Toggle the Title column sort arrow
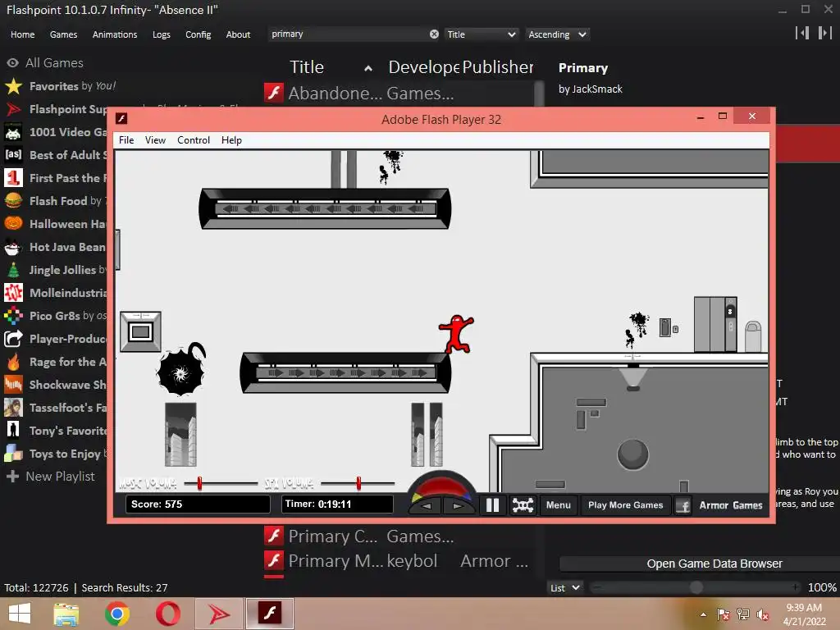Screen dimensions: 840x630 [x=368, y=68]
